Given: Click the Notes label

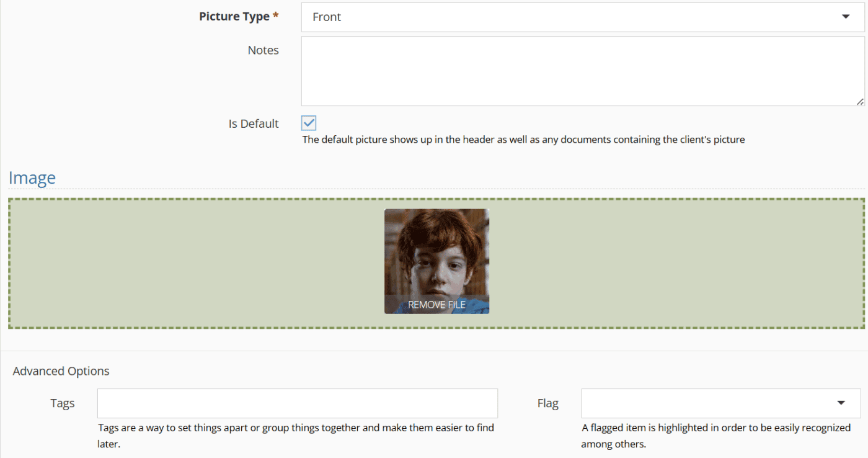Looking at the screenshot, I should [263, 50].
